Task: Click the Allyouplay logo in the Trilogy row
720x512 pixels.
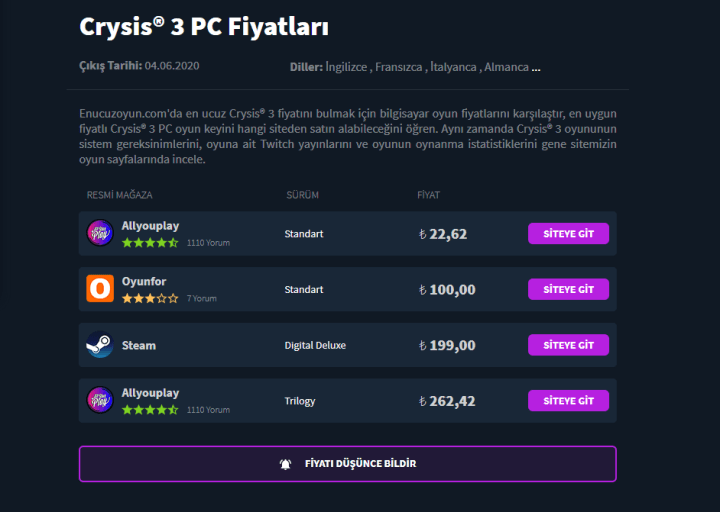Action: [x=100, y=400]
